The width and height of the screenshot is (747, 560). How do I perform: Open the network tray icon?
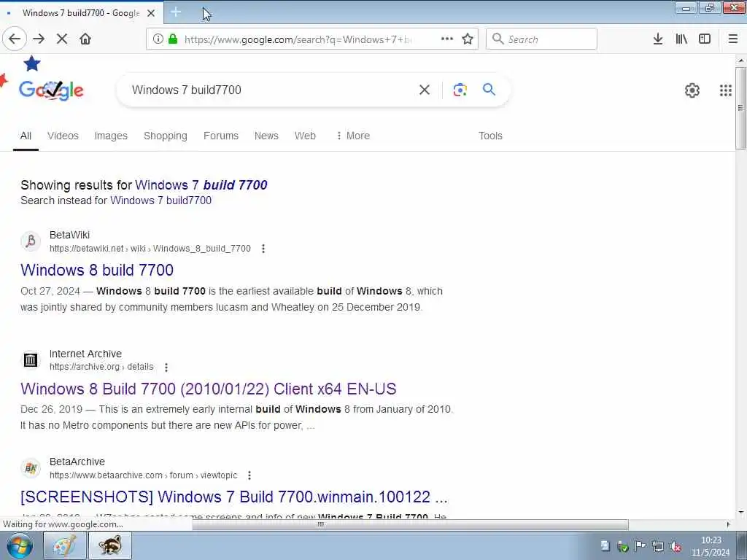(x=658, y=547)
